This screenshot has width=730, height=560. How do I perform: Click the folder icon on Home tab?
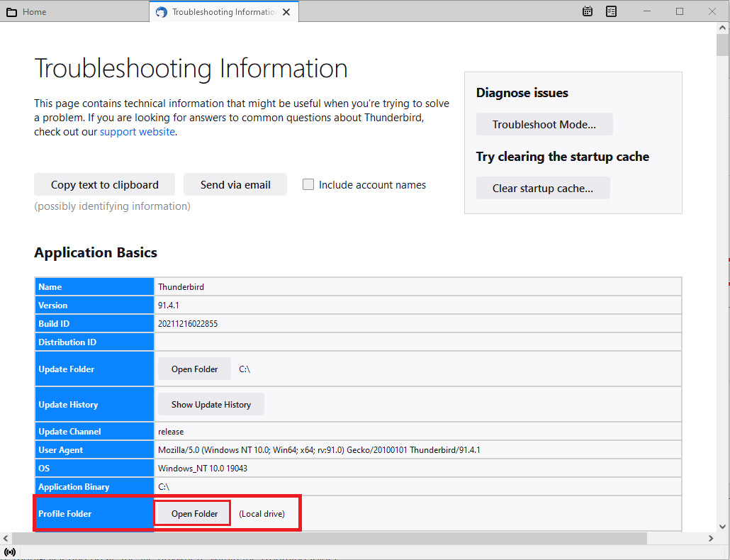(x=11, y=12)
